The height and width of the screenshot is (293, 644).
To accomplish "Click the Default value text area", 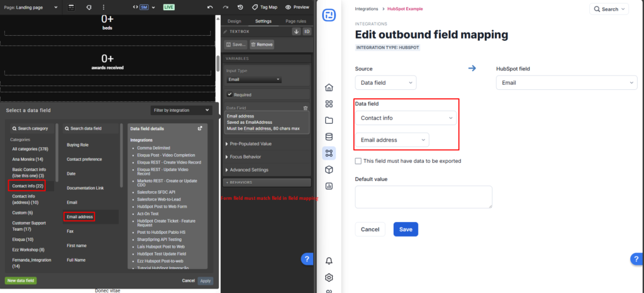I will (423, 197).
